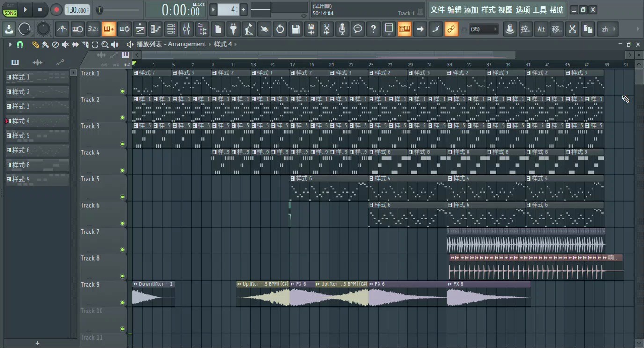
Task: Select the slip tool in playlist
Action: (75, 44)
